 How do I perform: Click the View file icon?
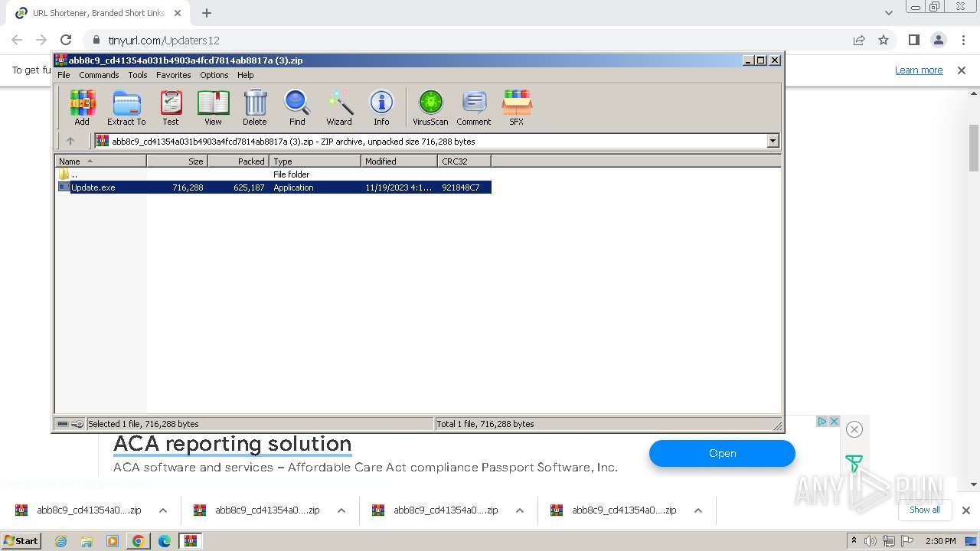click(x=213, y=107)
